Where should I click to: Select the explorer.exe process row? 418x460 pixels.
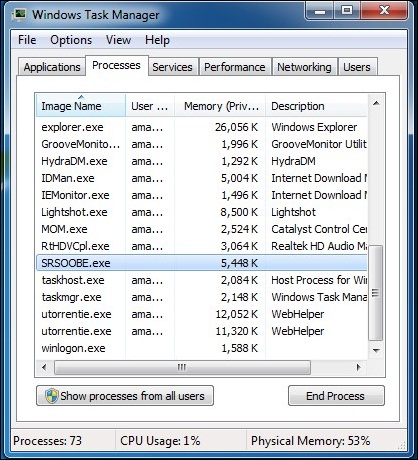point(201,127)
